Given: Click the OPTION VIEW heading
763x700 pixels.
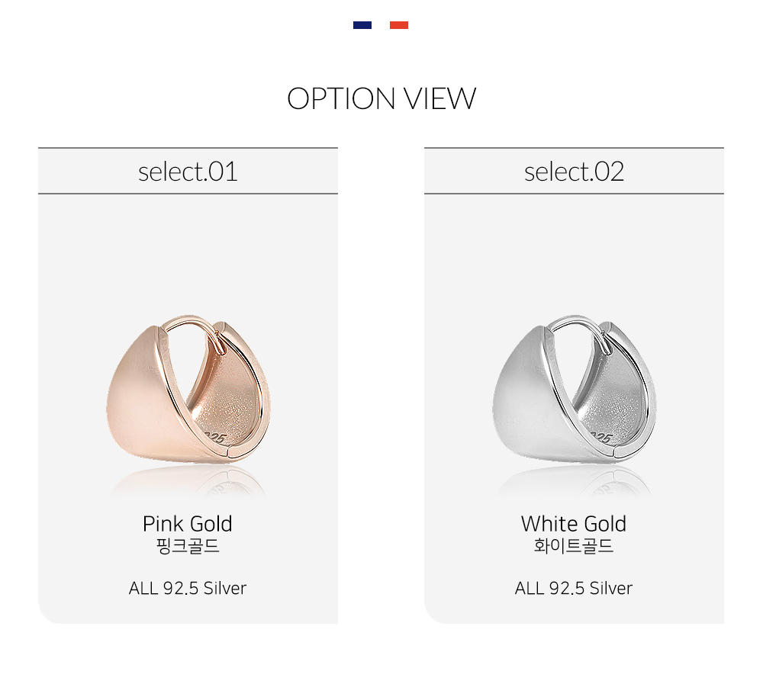Looking at the screenshot, I should (x=381, y=99).
